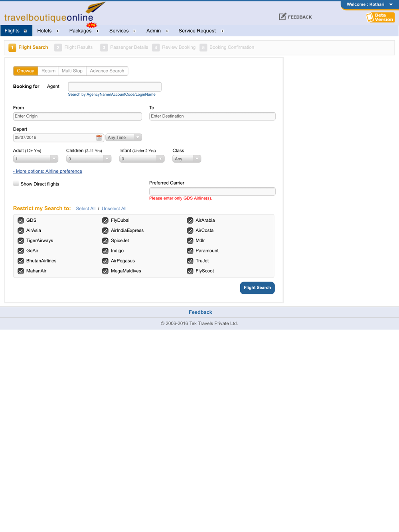Viewport: 399px width, 532px height.
Task: Switch to the Return trip tab
Action: click(48, 71)
